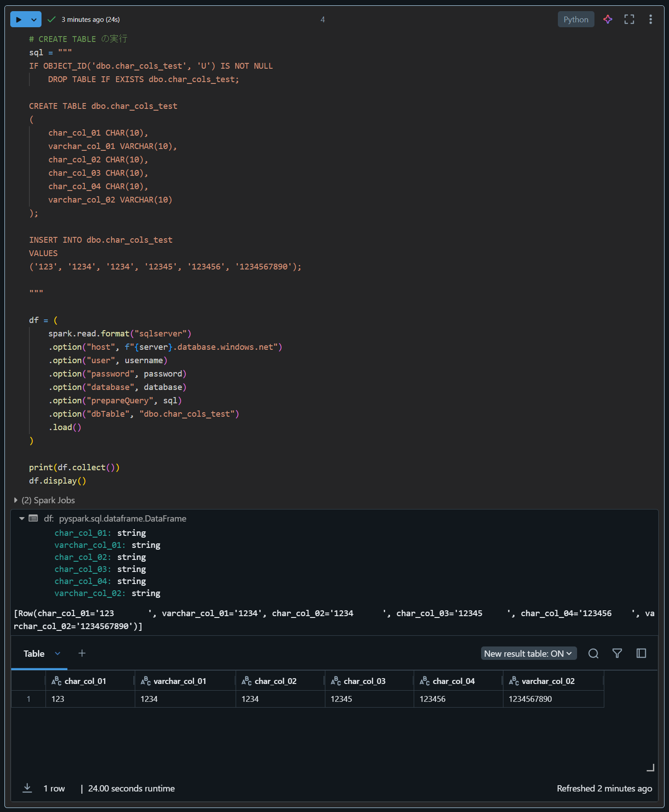Collapse the df DataFrame schema
669x812 pixels.
(x=21, y=518)
